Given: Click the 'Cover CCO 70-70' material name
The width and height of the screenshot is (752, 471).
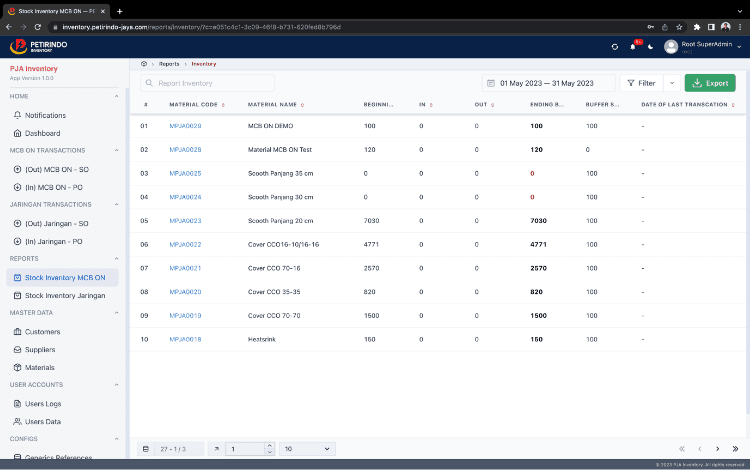Looking at the screenshot, I should click(x=274, y=316).
